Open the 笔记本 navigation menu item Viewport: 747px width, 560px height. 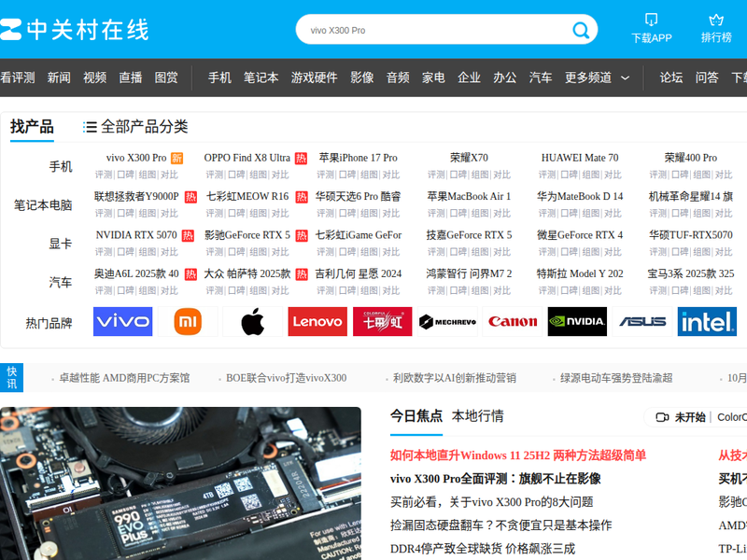tap(261, 77)
